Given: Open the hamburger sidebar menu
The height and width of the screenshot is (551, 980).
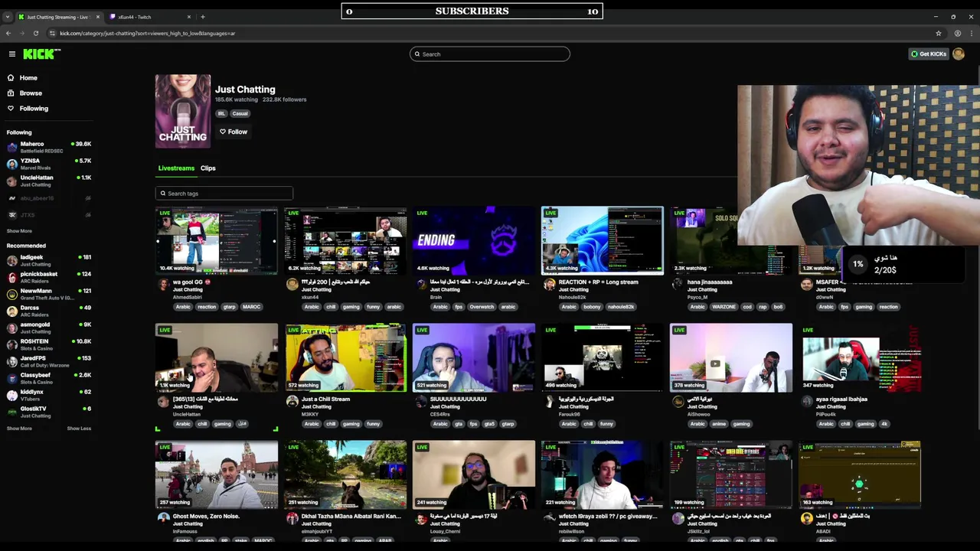Looking at the screenshot, I should pos(11,54).
